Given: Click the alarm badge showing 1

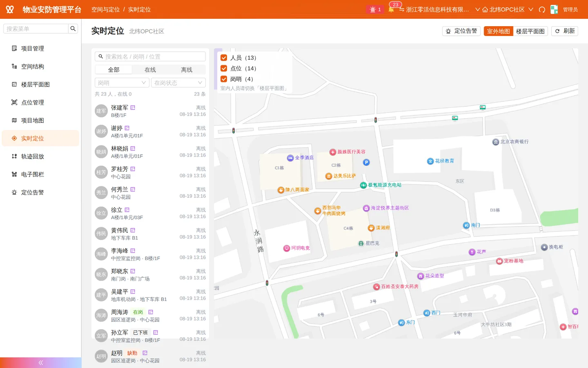Looking at the screenshot, I should (x=375, y=9).
